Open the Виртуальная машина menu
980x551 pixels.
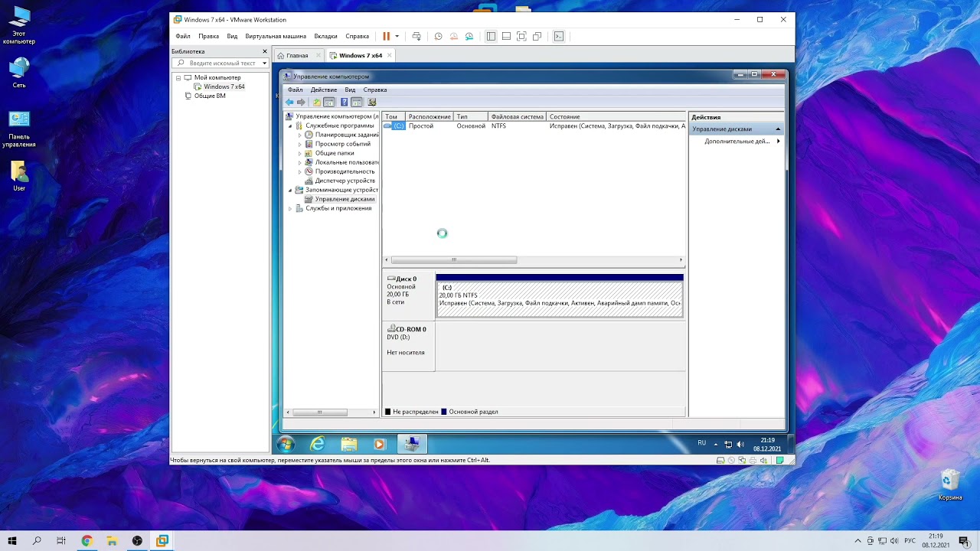[276, 36]
